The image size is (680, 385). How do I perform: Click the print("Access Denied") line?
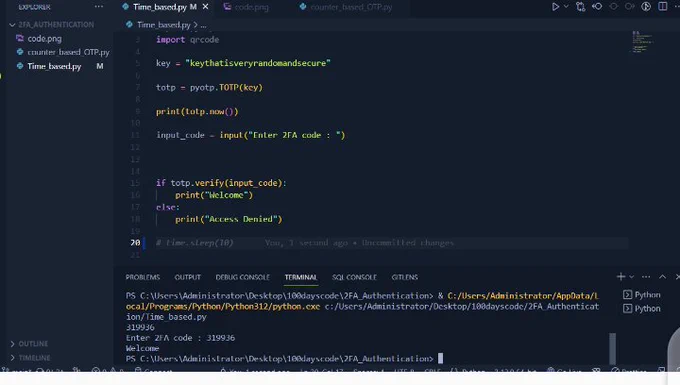click(x=229, y=219)
